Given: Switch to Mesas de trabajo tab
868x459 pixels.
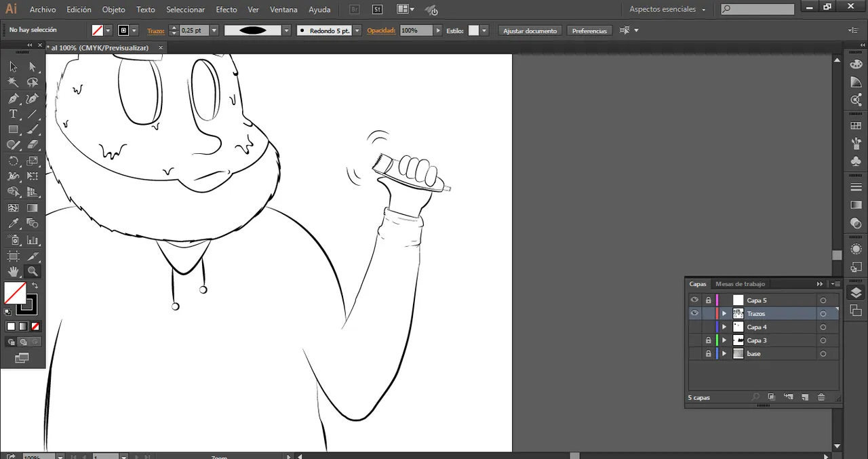Looking at the screenshot, I should pos(740,284).
